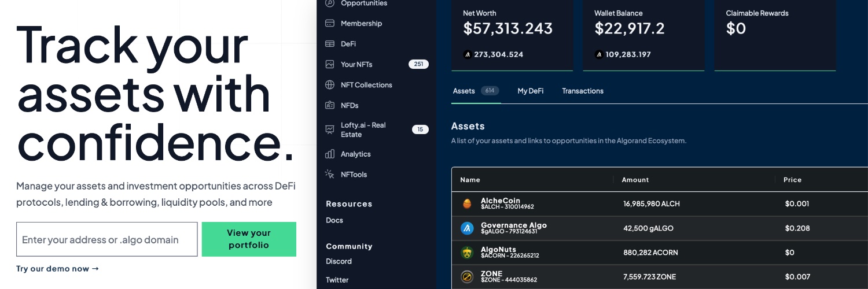Click the 614 count badge on Assets tab
Image resolution: width=868 pixels, height=289 pixels.
coord(490,91)
